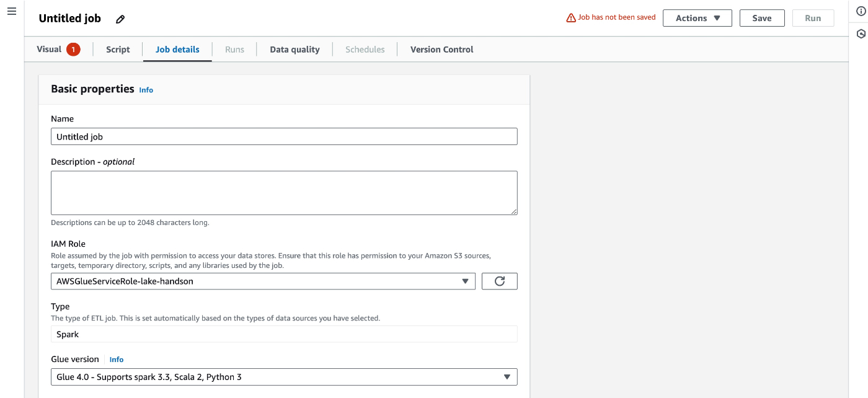
Task: Open the info panel icon at top right
Action: pyautogui.click(x=861, y=12)
